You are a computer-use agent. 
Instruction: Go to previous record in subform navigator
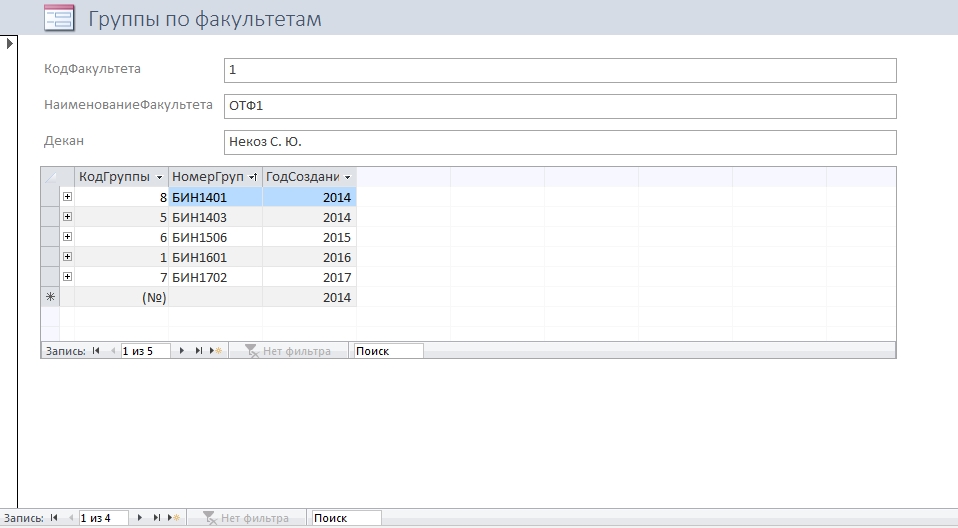coord(112,351)
